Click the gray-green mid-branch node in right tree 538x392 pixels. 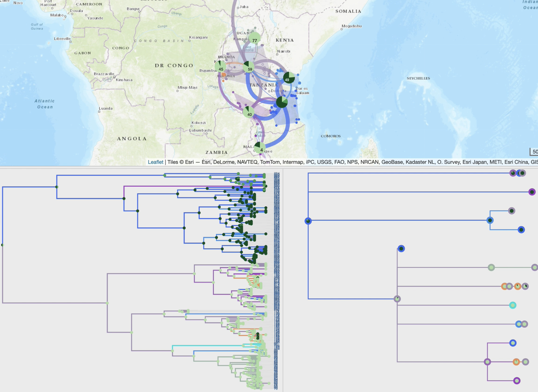pos(491,268)
